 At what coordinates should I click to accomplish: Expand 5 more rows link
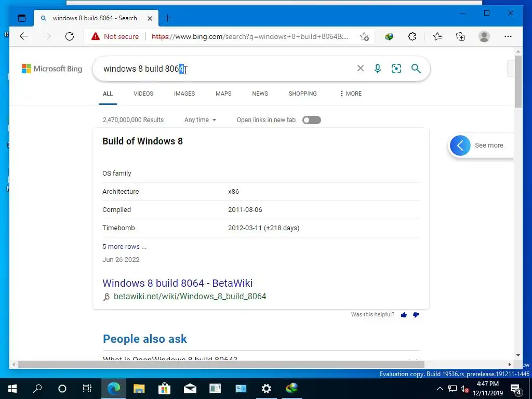[x=125, y=247]
